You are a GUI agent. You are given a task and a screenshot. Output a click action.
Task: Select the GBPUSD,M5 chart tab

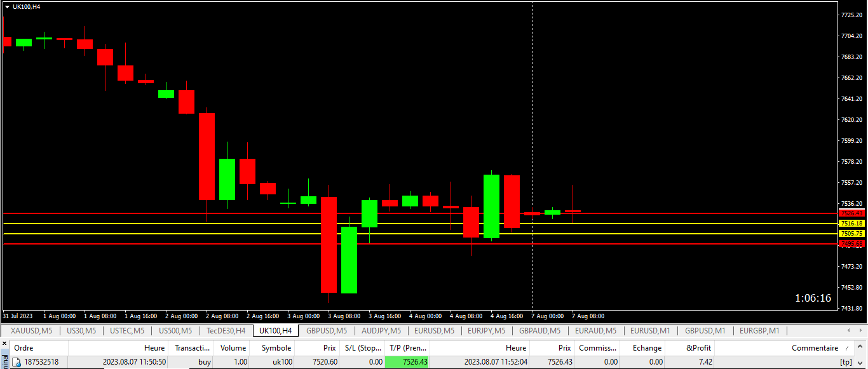point(327,331)
